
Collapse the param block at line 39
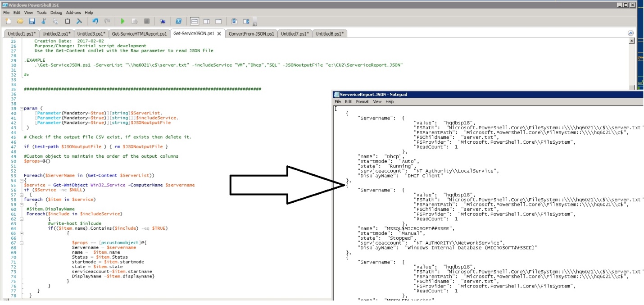21,109
